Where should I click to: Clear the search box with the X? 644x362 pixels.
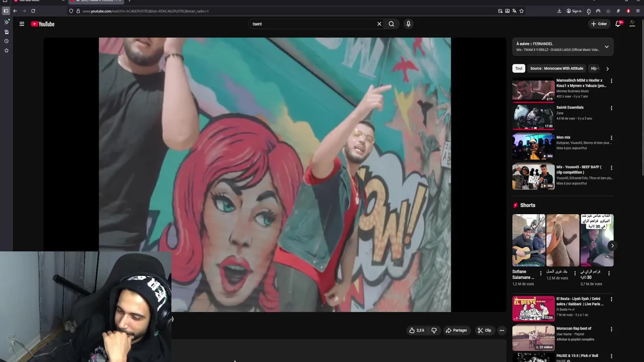point(379,24)
